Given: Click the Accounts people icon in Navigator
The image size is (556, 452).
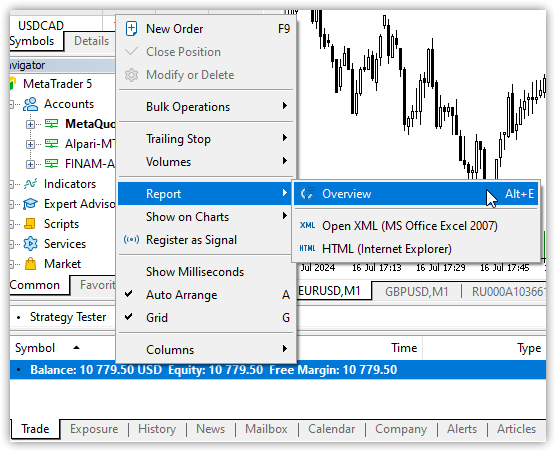Looking at the screenshot, I should click(30, 104).
